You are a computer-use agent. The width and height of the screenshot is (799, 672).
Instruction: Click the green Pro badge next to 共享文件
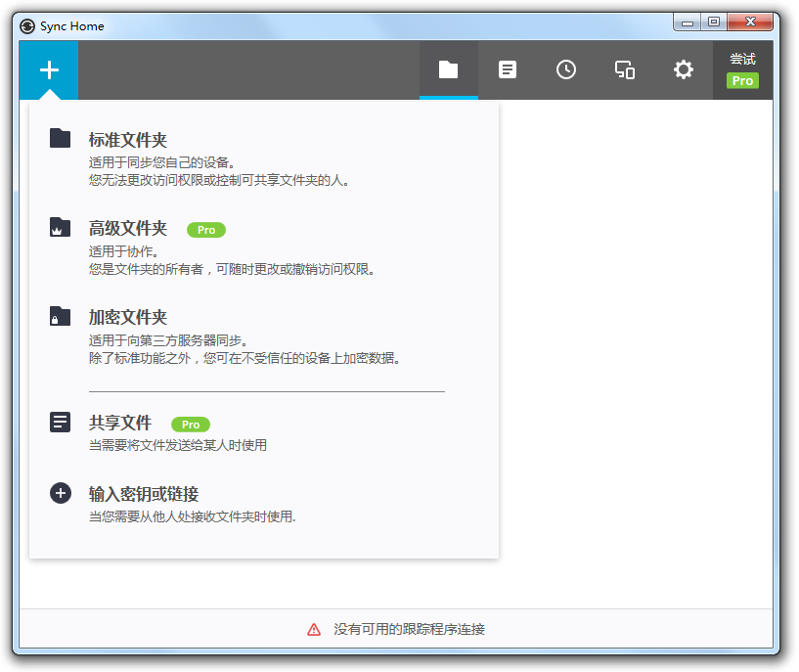[190, 424]
